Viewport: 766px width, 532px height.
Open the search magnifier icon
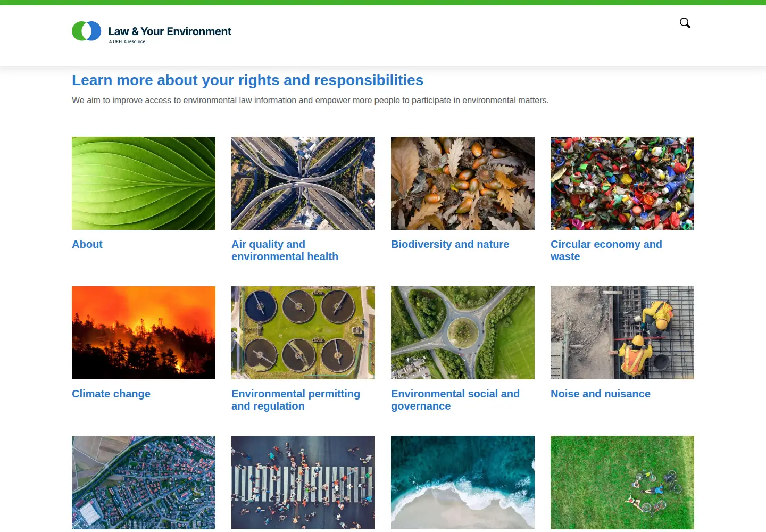[685, 23]
